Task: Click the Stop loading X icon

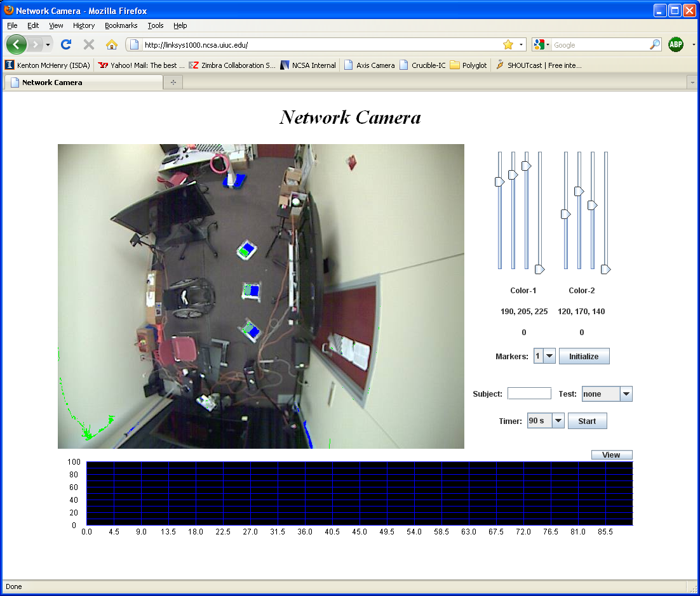Action: tap(89, 44)
